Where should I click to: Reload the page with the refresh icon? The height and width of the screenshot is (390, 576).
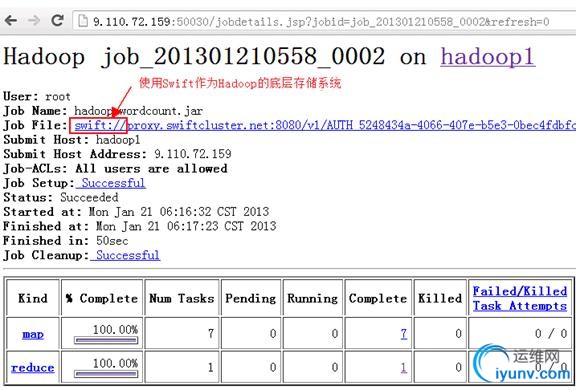57,20
